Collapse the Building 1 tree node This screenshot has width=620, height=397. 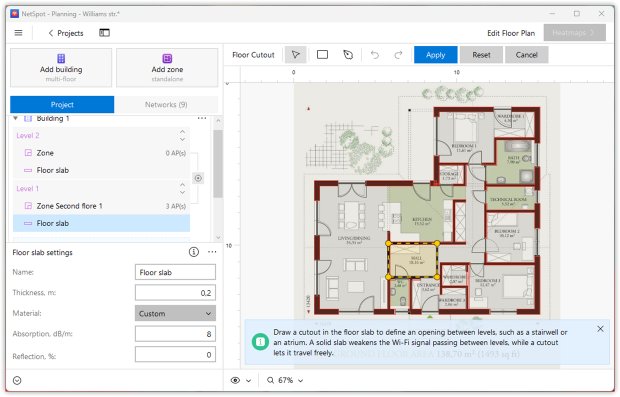15,118
